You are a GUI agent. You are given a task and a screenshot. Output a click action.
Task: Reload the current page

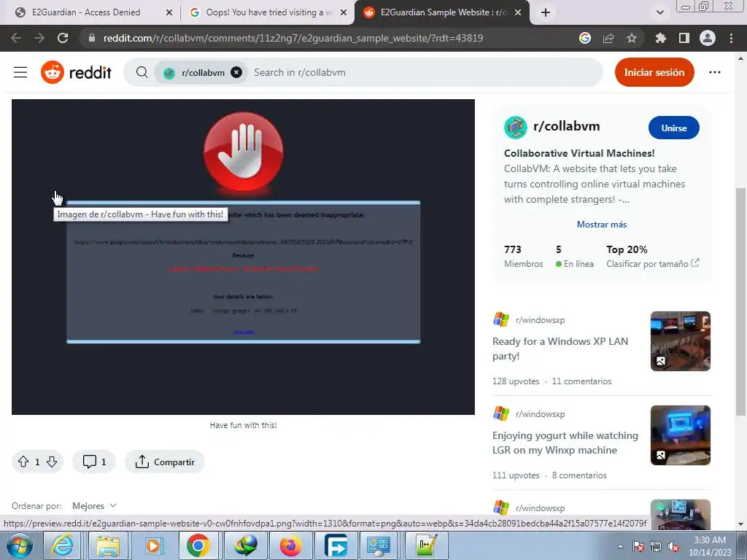(x=63, y=38)
